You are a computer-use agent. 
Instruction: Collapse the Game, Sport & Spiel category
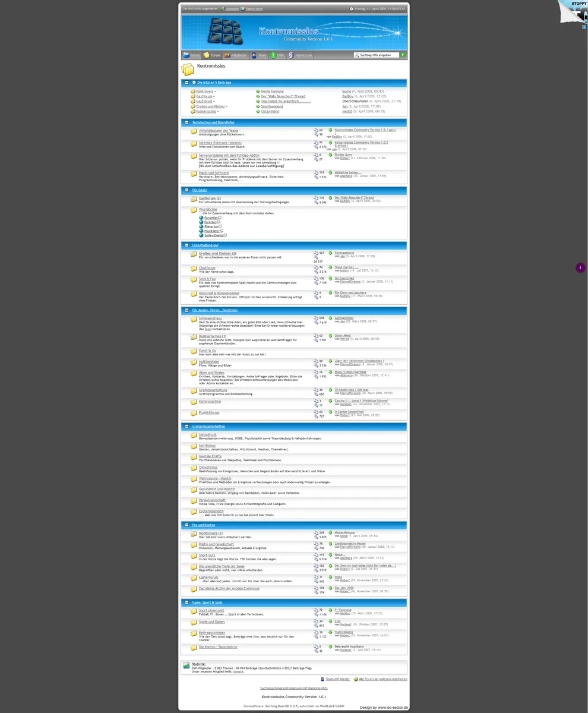click(186, 602)
